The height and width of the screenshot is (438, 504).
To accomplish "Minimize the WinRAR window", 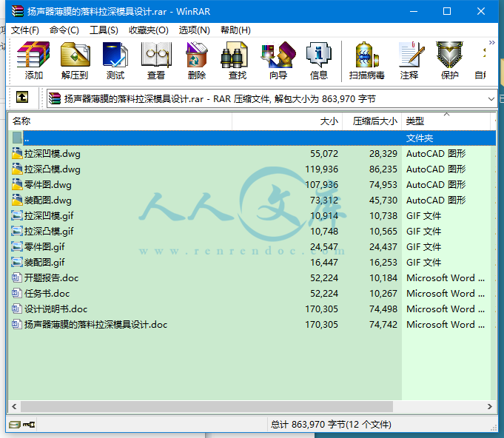I will pyautogui.click(x=414, y=11).
